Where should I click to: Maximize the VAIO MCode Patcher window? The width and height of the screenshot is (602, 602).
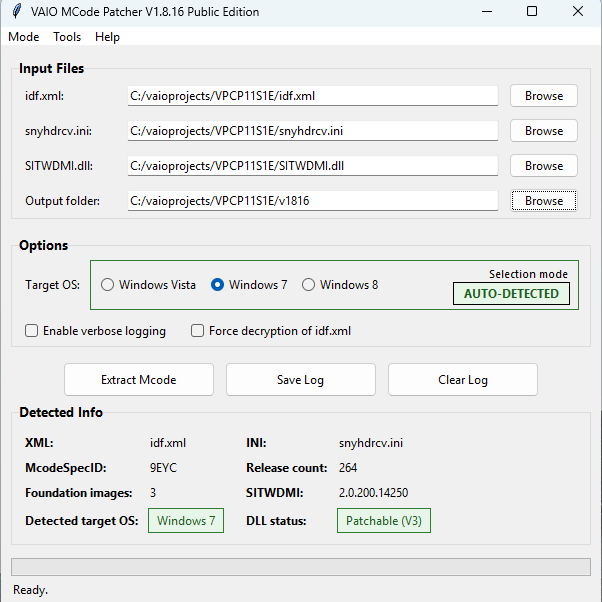(532, 12)
